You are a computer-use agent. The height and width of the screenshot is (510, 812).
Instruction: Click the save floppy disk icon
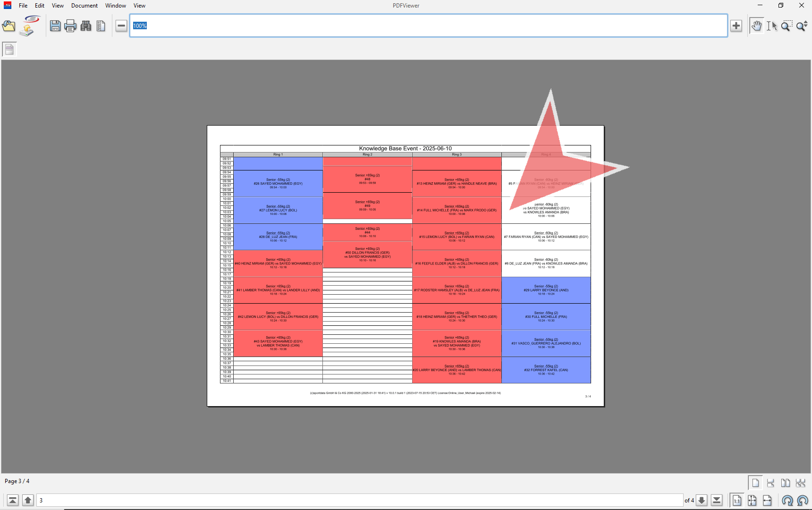(55, 26)
